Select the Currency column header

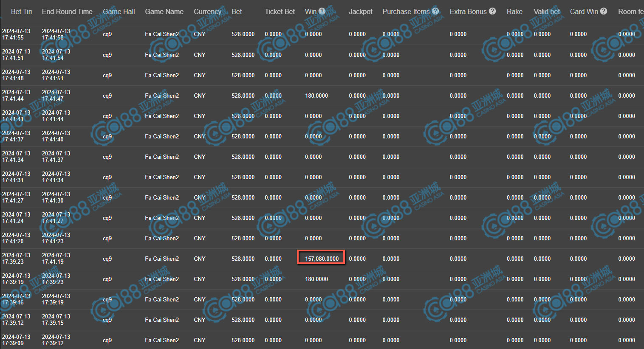(208, 11)
